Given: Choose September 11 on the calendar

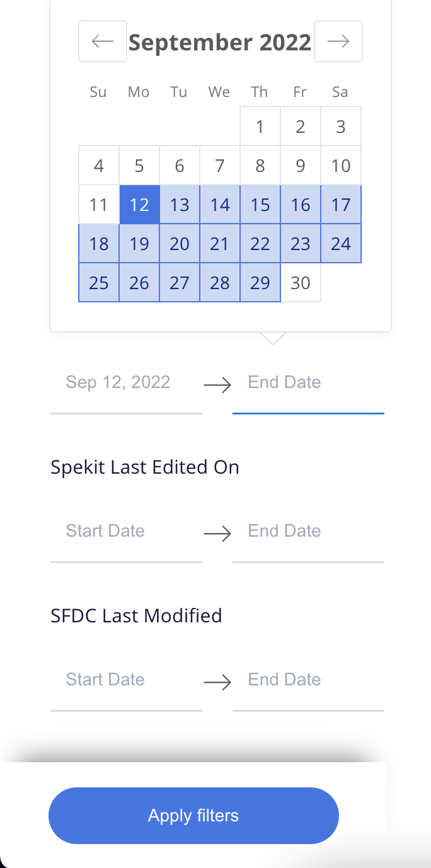Looking at the screenshot, I should click(x=99, y=205).
